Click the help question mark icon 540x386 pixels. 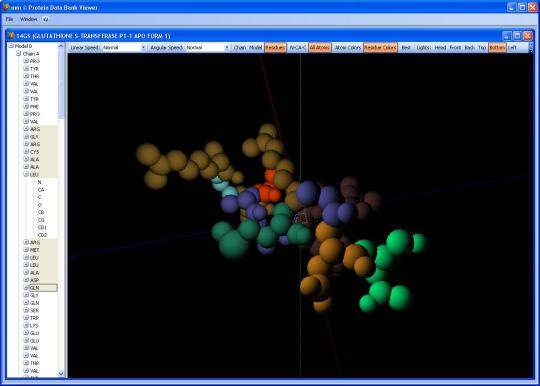(45, 19)
